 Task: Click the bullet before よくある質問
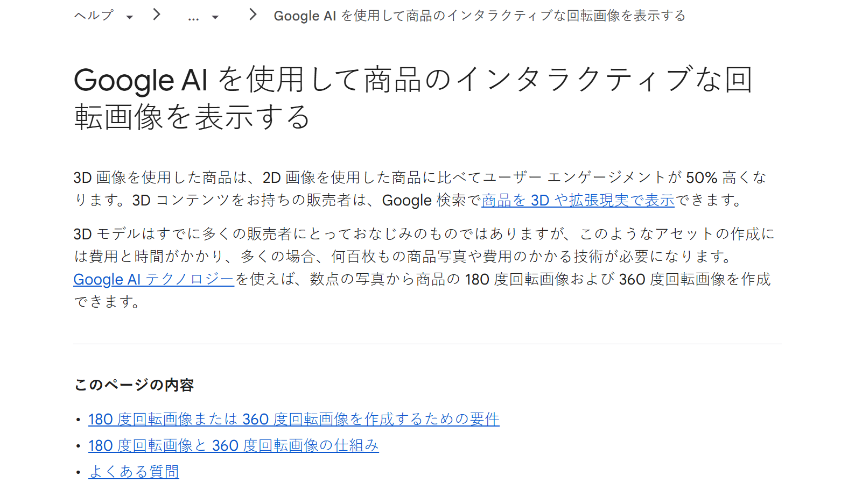[78, 473]
